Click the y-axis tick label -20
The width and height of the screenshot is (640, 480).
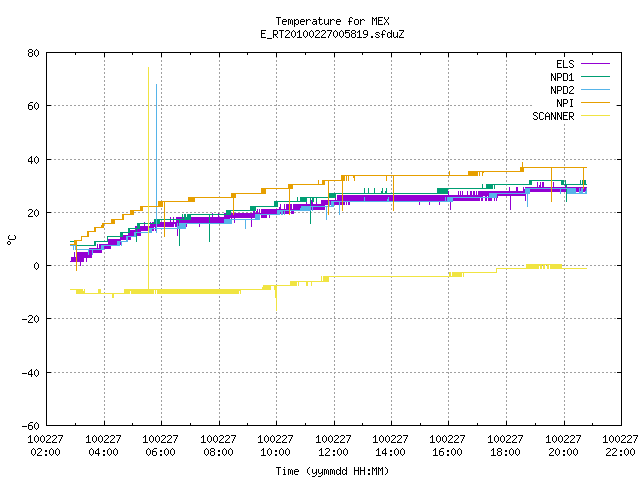[x=31, y=320]
